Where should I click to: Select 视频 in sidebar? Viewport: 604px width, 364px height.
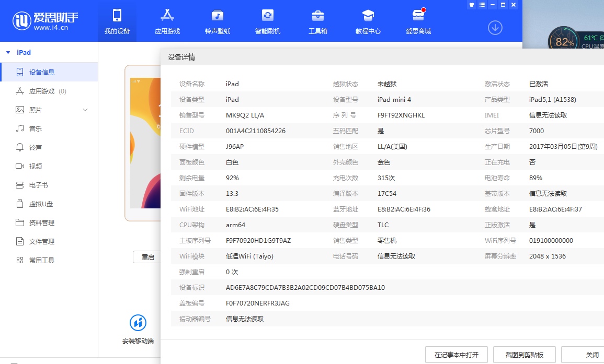coord(49,166)
